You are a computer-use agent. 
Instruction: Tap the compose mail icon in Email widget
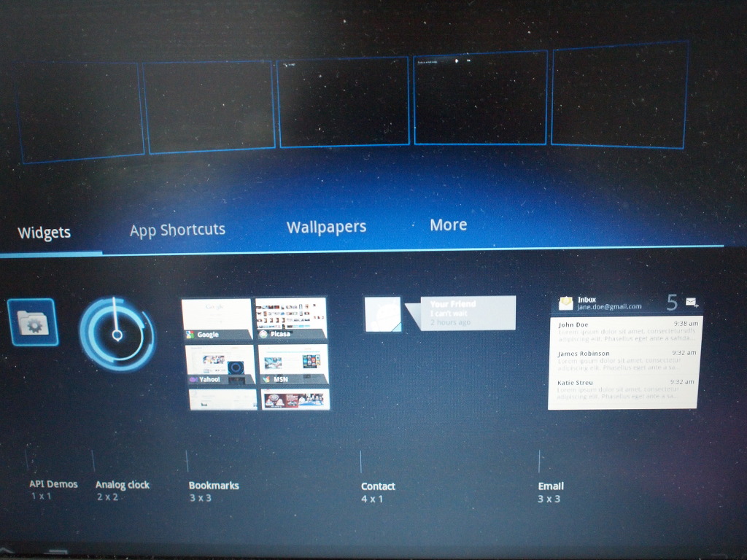[691, 301]
